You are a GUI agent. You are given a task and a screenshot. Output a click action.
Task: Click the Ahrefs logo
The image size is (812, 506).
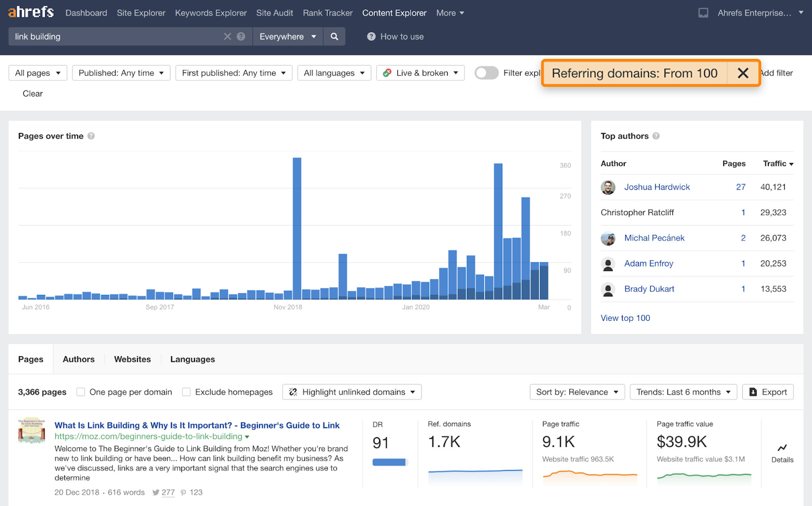[x=31, y=12]
